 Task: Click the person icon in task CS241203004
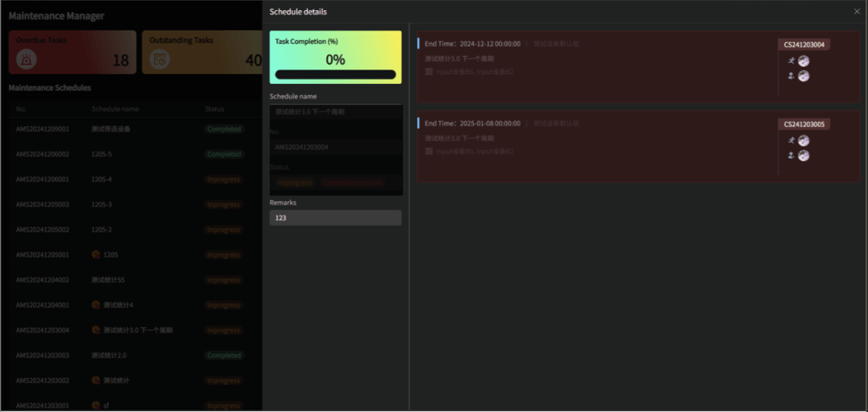(x=791, y=76)
